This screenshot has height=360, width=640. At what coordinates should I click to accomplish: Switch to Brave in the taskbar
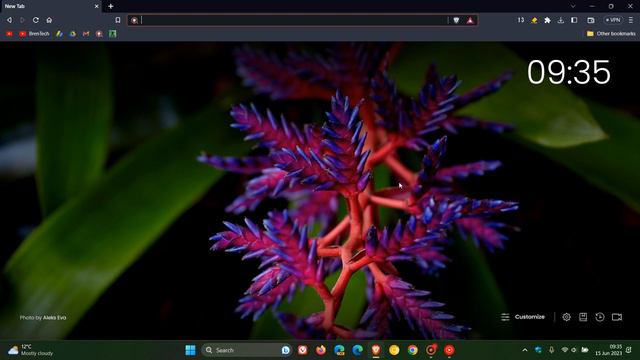(x=376, y=350)
